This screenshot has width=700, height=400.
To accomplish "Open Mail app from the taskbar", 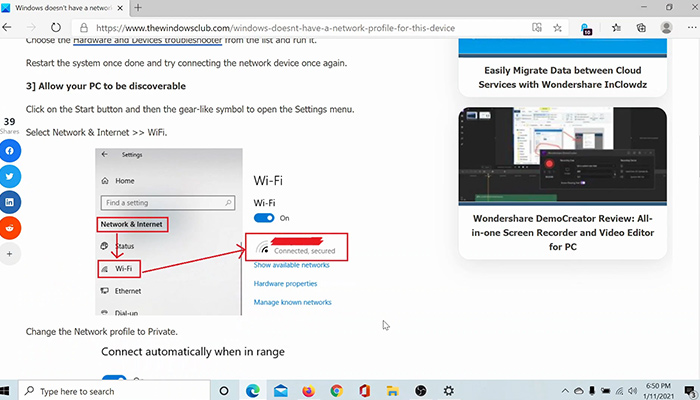I will click(281, 391).
